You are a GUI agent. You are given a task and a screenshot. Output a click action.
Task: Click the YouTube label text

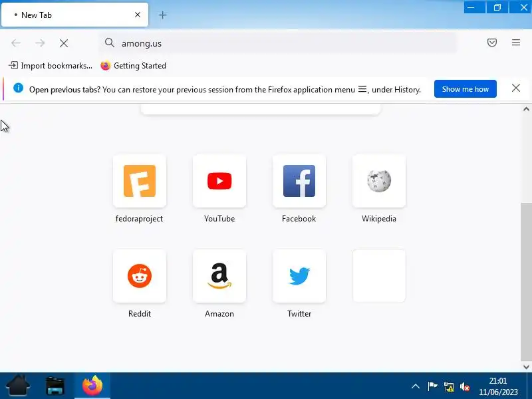(219, 219)
